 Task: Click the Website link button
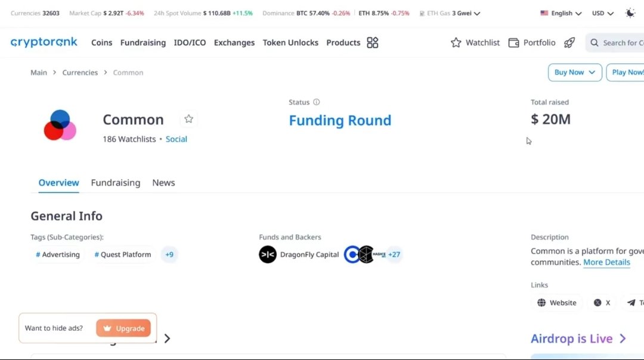pyautogui.click(x=556, y=303)
